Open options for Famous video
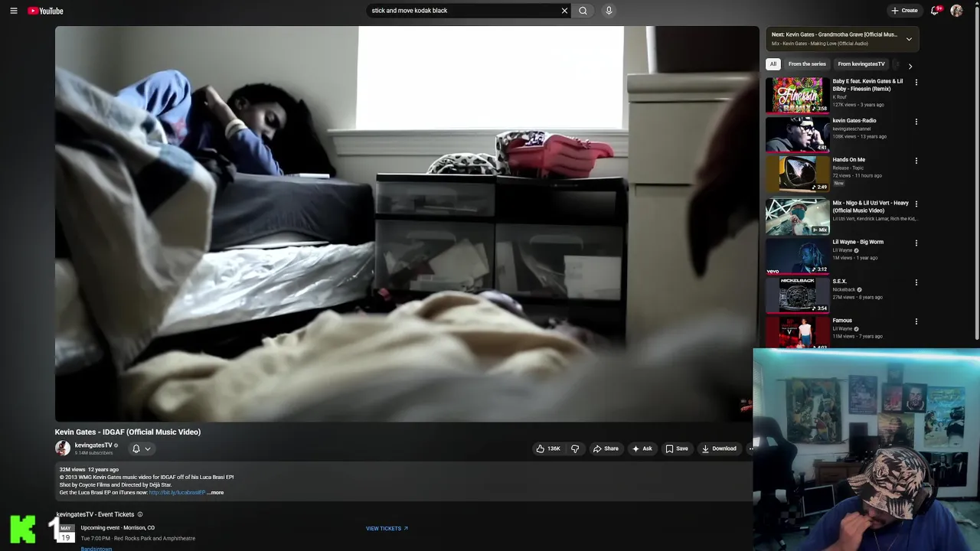This screenshot has width=980, height=551. 916,321
